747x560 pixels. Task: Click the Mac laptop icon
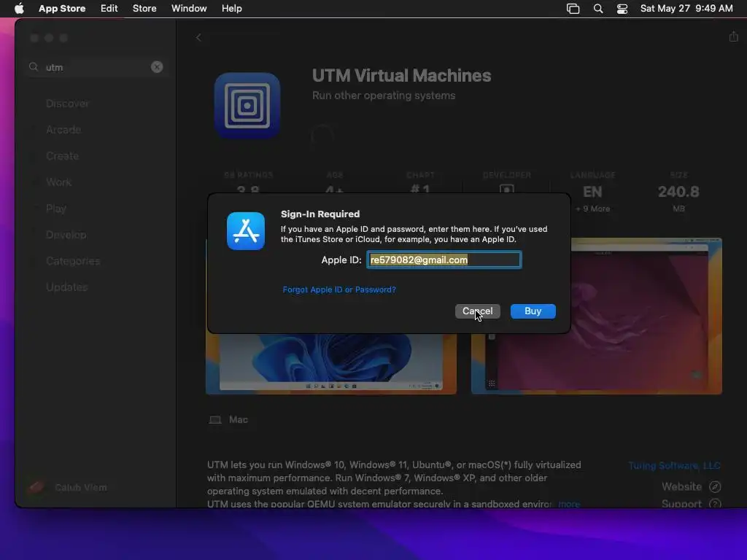pyautogui.click(x=215, y=420)
